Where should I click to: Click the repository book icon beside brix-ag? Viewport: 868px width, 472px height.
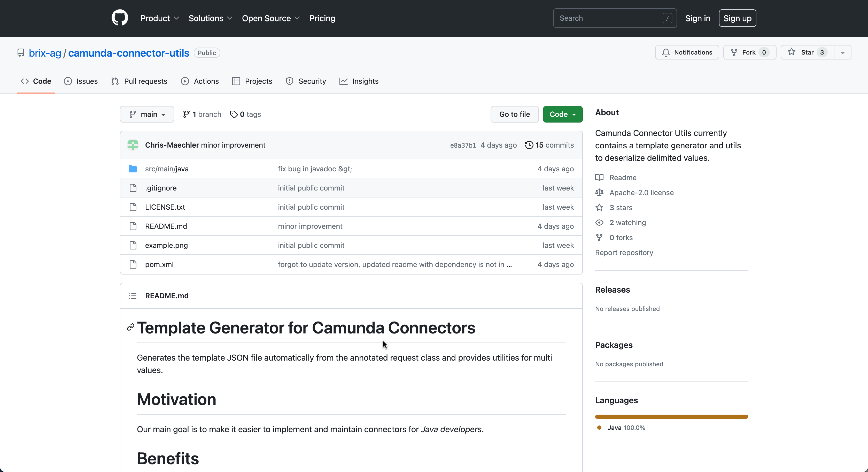(x=21, y=53)
